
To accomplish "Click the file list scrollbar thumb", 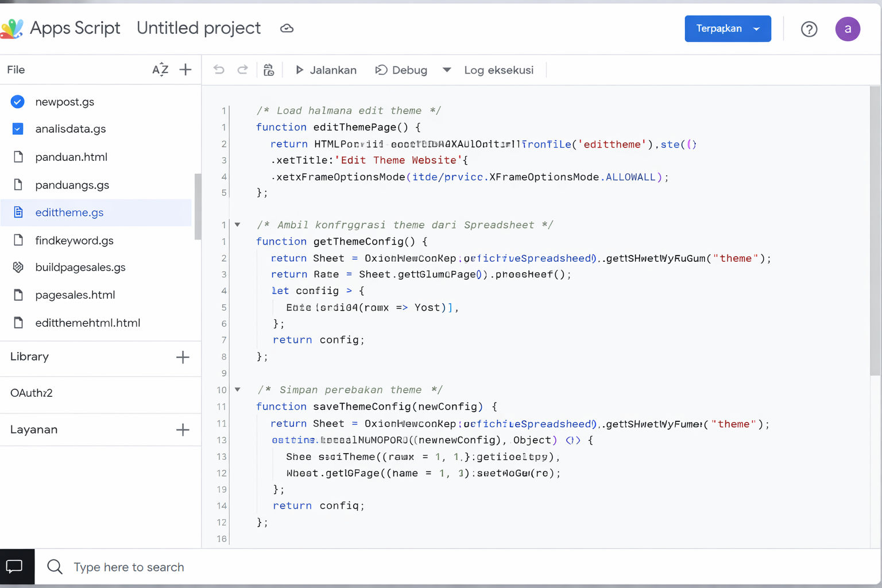I will point(198,206).
